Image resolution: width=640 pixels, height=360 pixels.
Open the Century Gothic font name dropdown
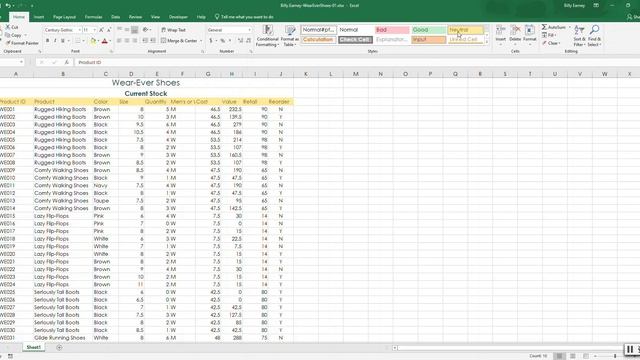(x=79, y=30)
